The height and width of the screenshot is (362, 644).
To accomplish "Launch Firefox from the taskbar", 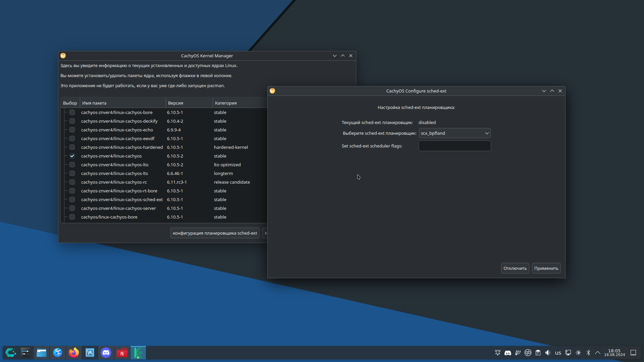I will (x=74, y=353).
